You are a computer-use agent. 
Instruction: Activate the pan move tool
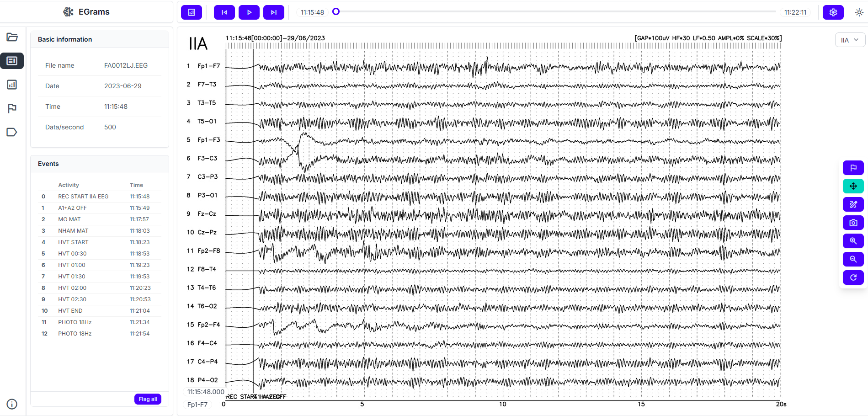[853, 186]
